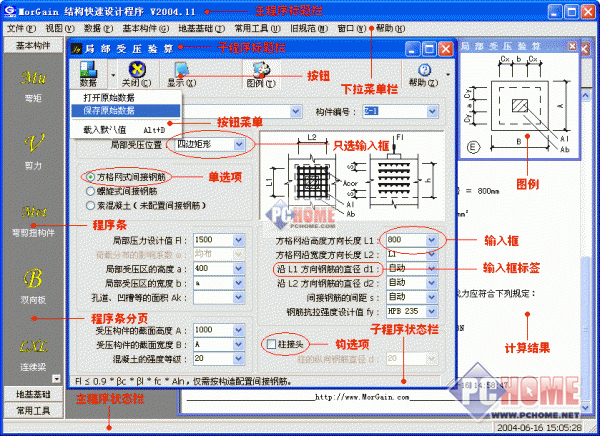Close the 局部受压验算 legend panel
Image resolution: width=600 pixels, height=436 pixels.
point(572,46)
